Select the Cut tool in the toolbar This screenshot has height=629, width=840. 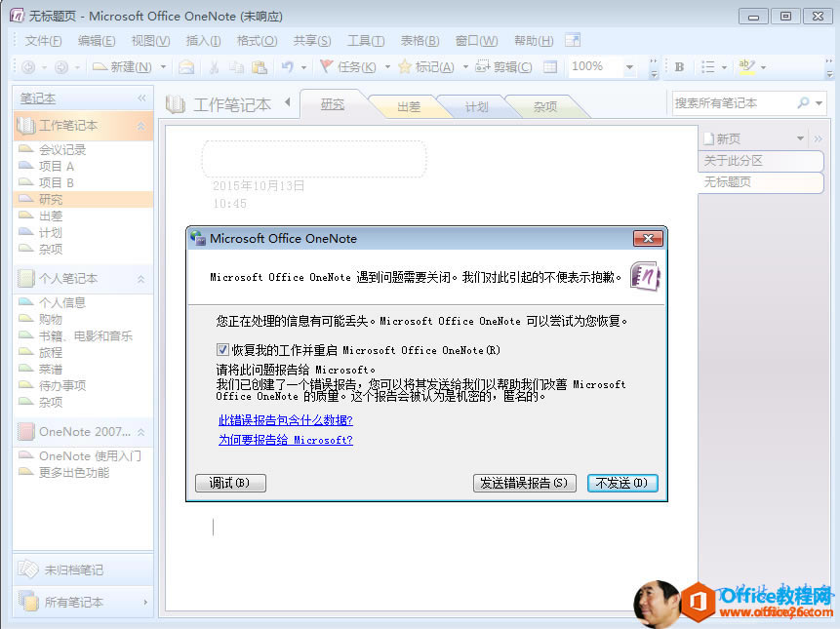coord(213,67)
